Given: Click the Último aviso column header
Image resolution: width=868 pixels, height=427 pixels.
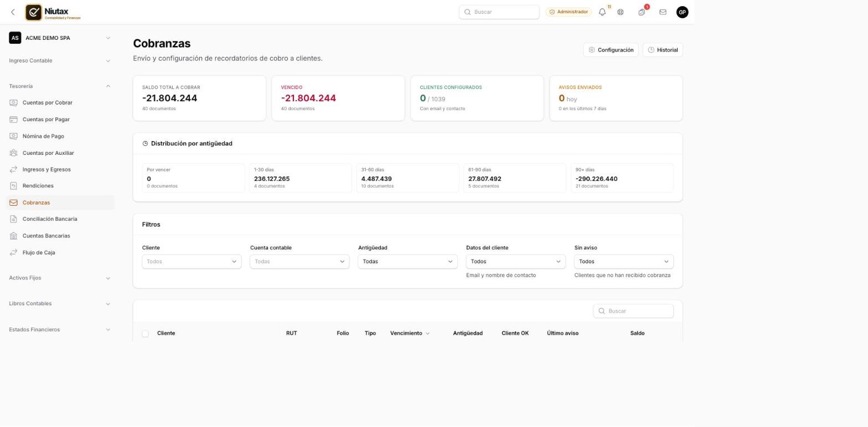Looking at the screenshot, I should 562,334.
